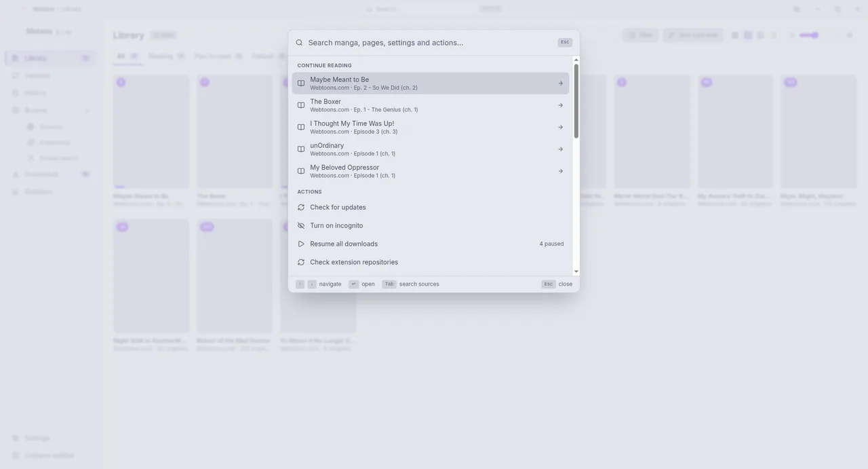
Task: Resume reading unOrdinary
Action: point(431,149)
